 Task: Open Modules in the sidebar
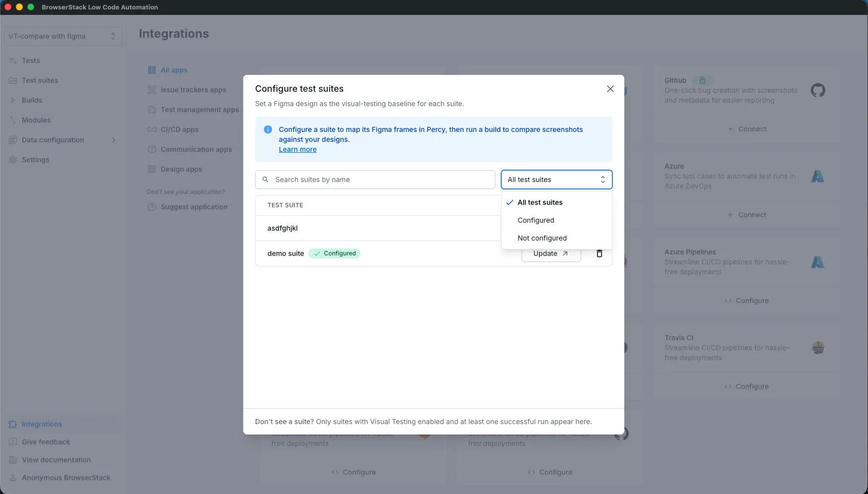[x=36, y=120]
